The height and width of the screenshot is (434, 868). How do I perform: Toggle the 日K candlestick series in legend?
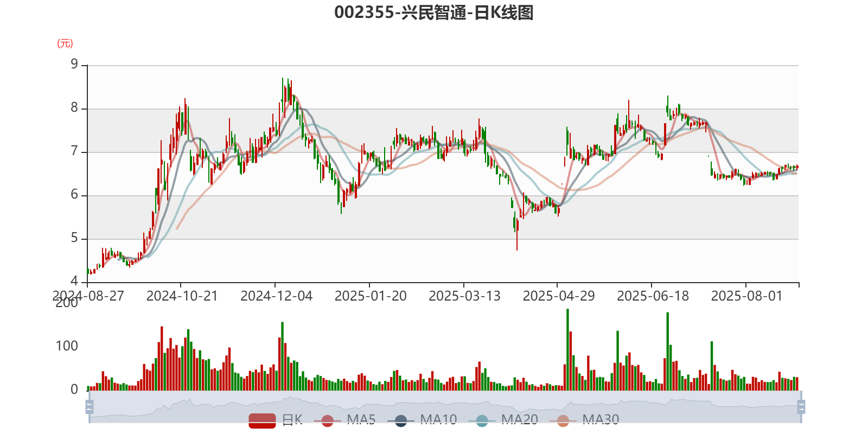[x=276, y=420]
